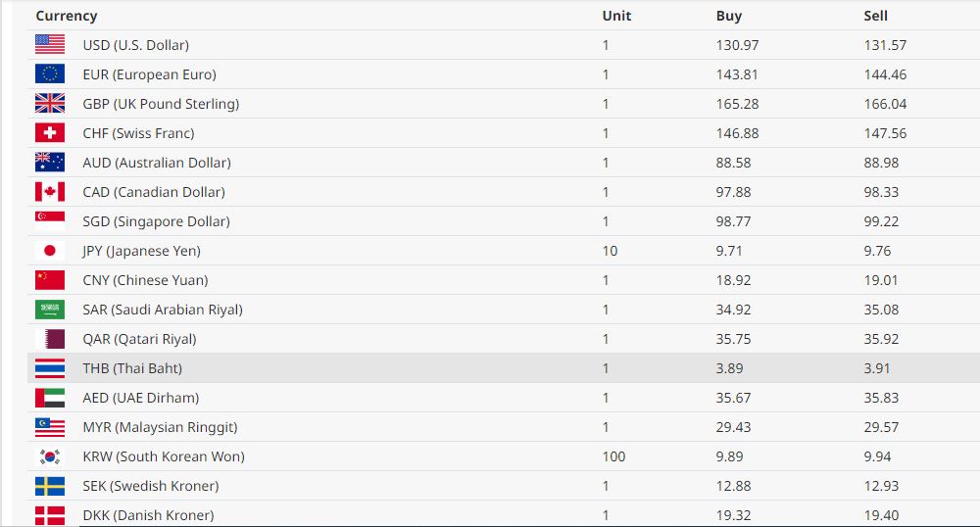Click the Buy column header

(729, 16)
